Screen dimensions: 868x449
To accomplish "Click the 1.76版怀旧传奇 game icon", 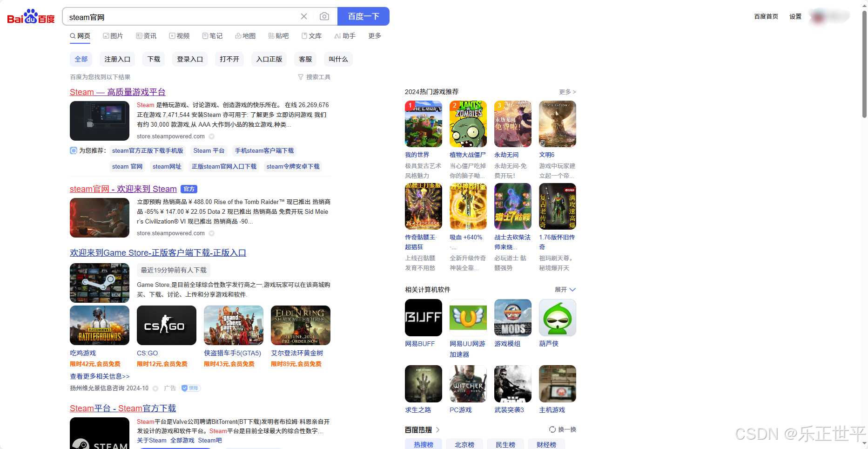I will (x=558, y=206).
